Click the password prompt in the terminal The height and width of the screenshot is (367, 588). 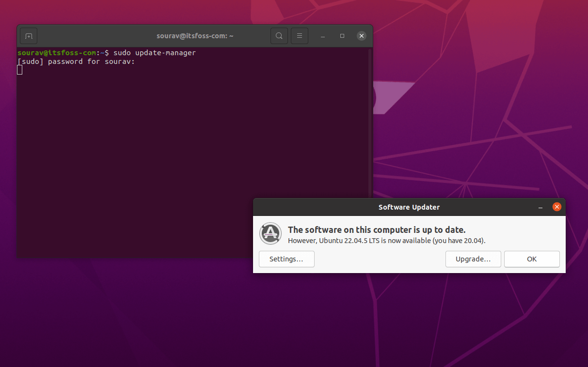78,61
